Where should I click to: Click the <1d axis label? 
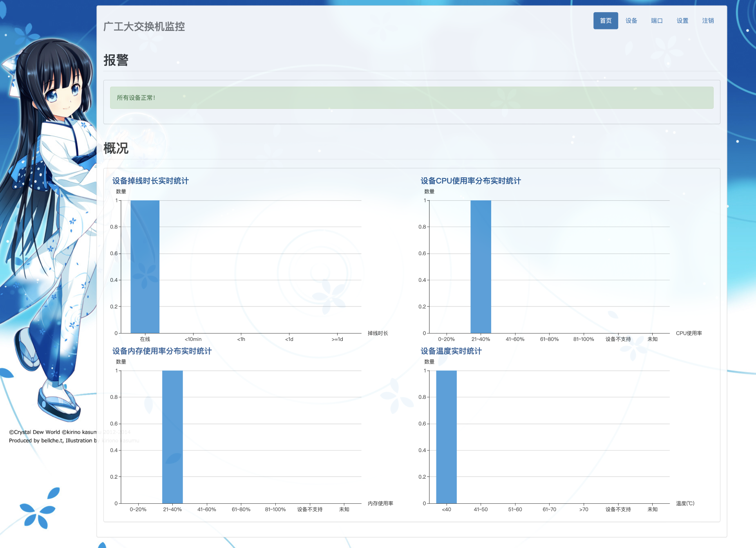pyautogui.click(x=289, y=339)
